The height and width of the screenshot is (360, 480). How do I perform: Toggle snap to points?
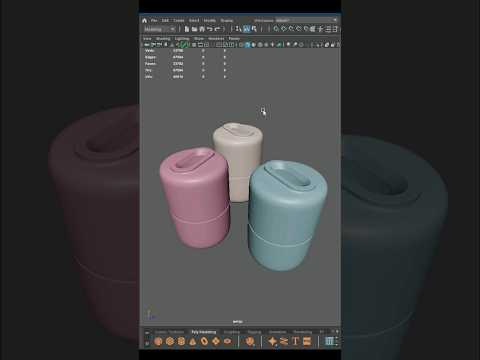pos(291,29)
